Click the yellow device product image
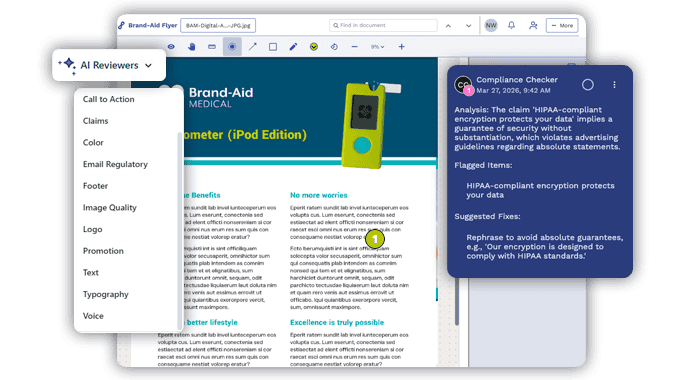 tap(364, 125)
